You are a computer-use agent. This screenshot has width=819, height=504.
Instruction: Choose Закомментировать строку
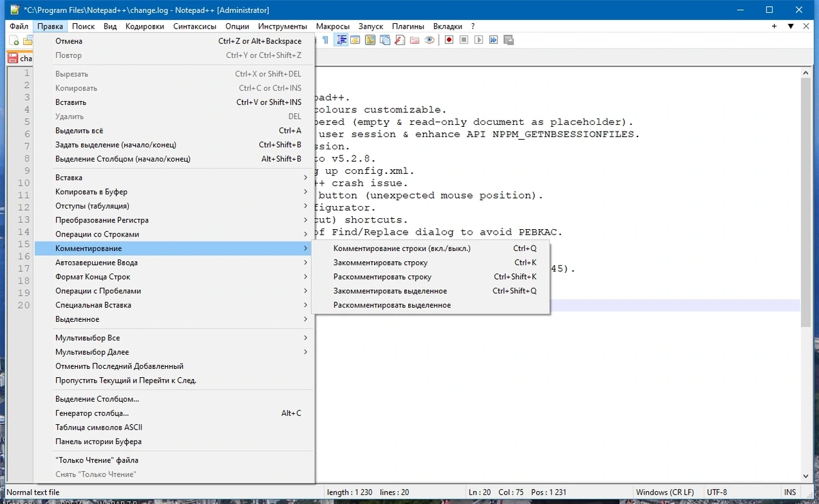pyautogui.click(x=431, y=263)
